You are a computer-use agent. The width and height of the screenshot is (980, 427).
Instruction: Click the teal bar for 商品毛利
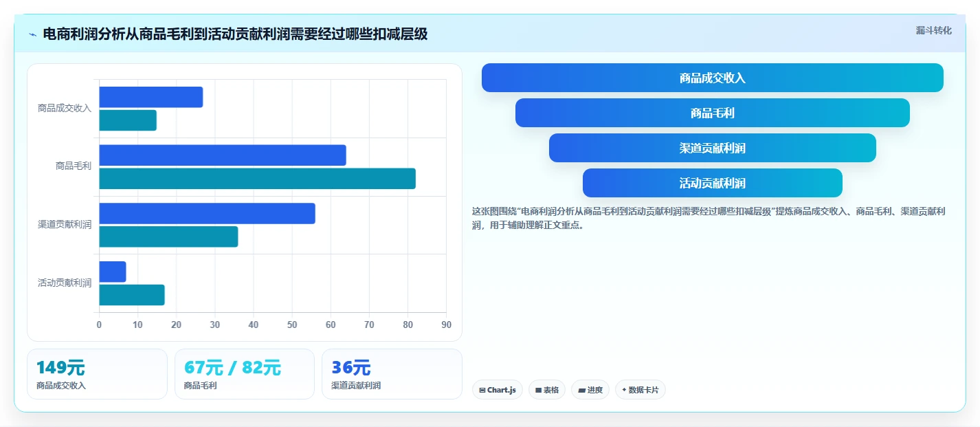click(258, 179)
